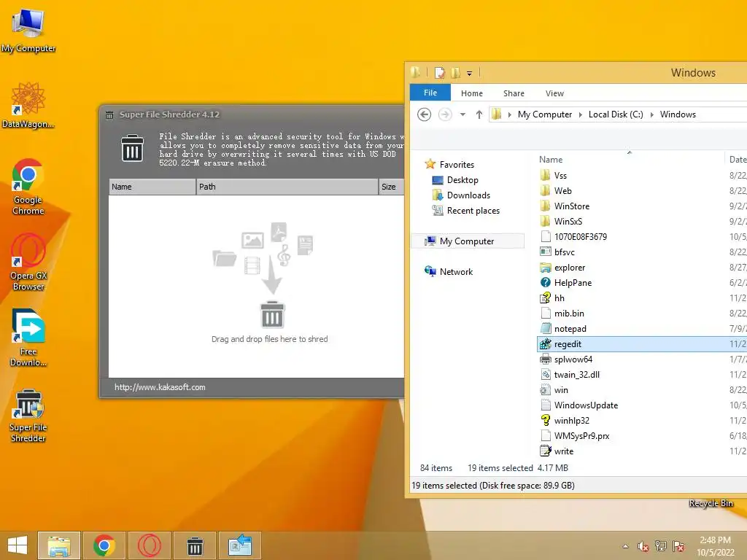Select Favorites in navigation pane
The width and height of the screenshot is (747, 560).
pos(449,164)
